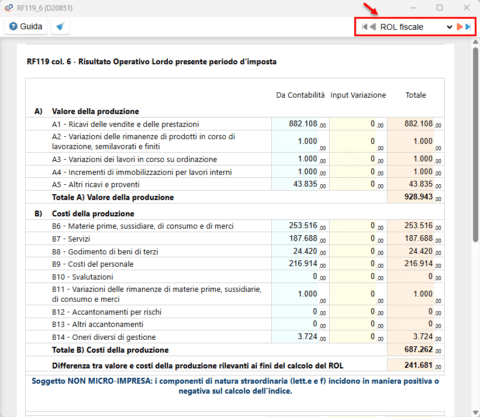This screenshot has height=417, width=480.
Task: Click label 'B8 - Godimento di beni di terzi'
Action: 105,252
